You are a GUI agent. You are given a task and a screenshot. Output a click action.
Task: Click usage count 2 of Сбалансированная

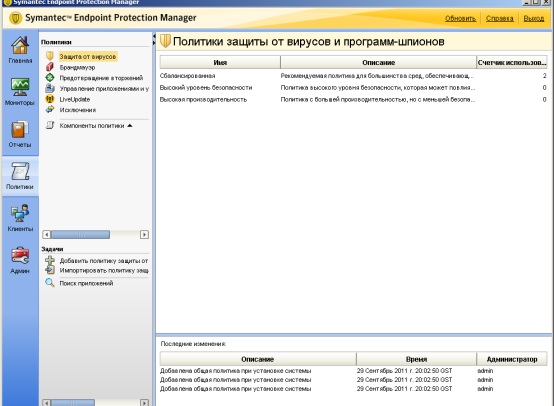coord(544,76)
